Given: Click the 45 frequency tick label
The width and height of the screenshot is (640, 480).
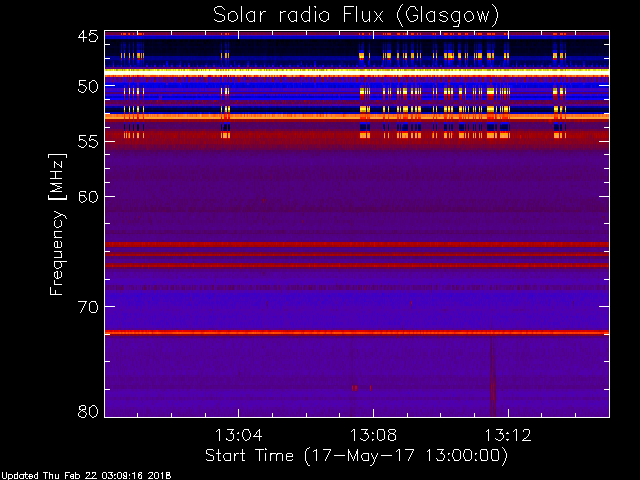Looking at the screenshot, I should pyautogui.click(x=88, y=37).
